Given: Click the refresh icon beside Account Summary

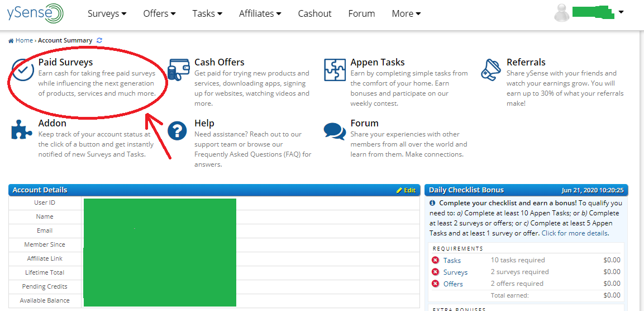Looking at the screenshot, I should (x=99, y=40).
